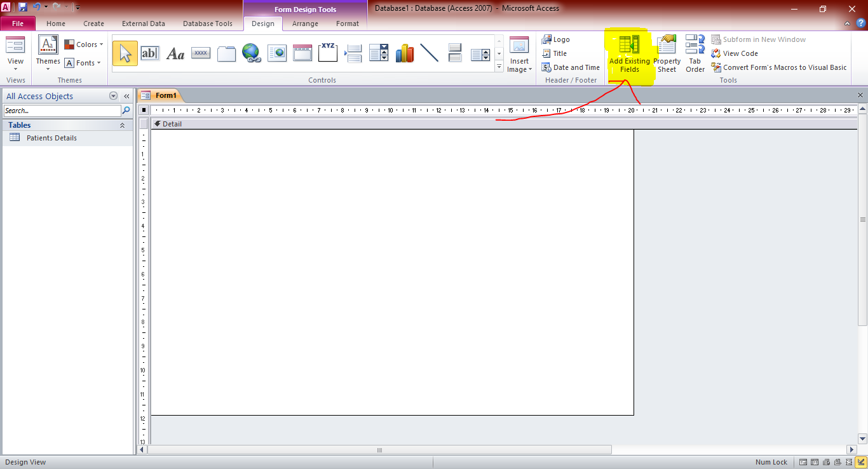Click the Tab Order tool
Image resolution: width=868 pixels, height=469 pixels.
(x=695, y=53)
